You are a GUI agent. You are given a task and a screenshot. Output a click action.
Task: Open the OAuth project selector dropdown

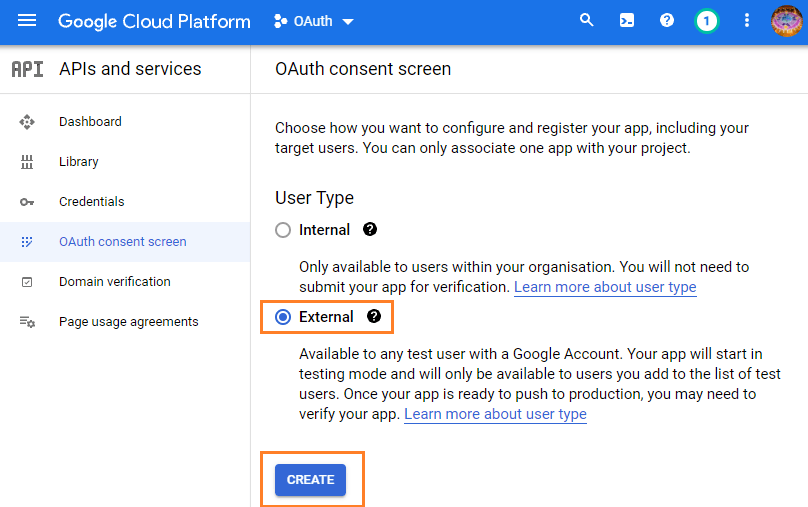click(x=314, y=21)
